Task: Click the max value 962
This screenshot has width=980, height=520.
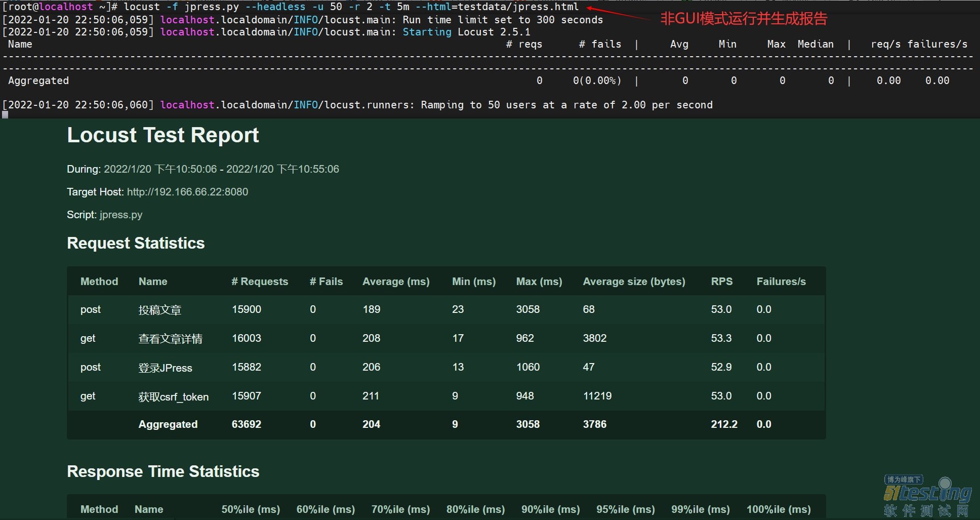Action: coord(525,338)
